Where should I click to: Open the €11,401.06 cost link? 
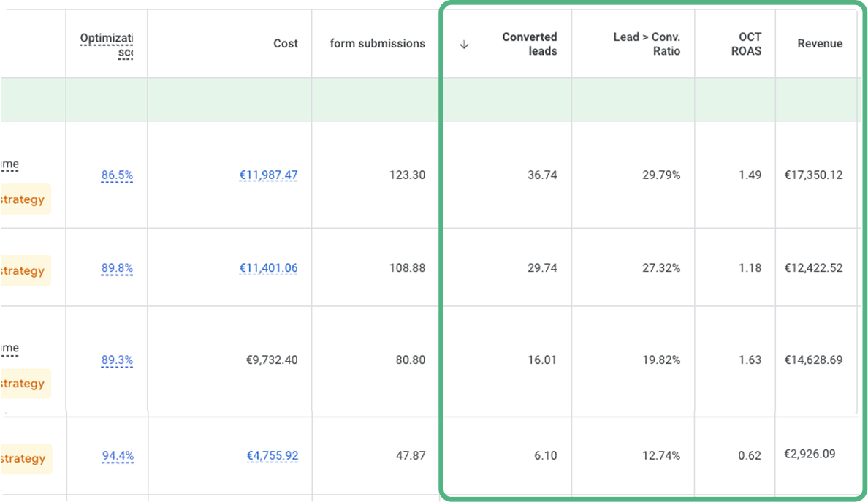point(268,268)
